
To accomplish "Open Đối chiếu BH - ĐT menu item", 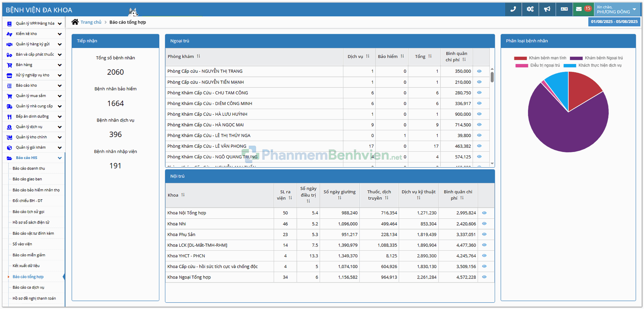I will pos(28,201).
